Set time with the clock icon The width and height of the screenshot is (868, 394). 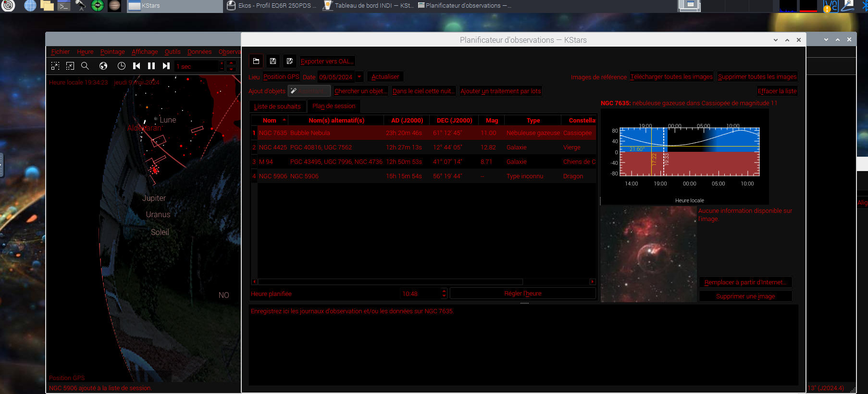[122, 66]
